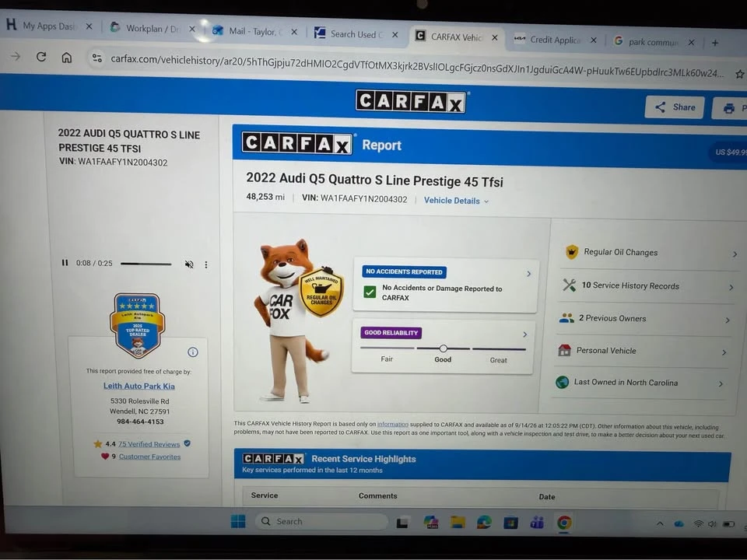Expand the Vehicle Details dropdown
747x560 pixels.
pos(456,201)
